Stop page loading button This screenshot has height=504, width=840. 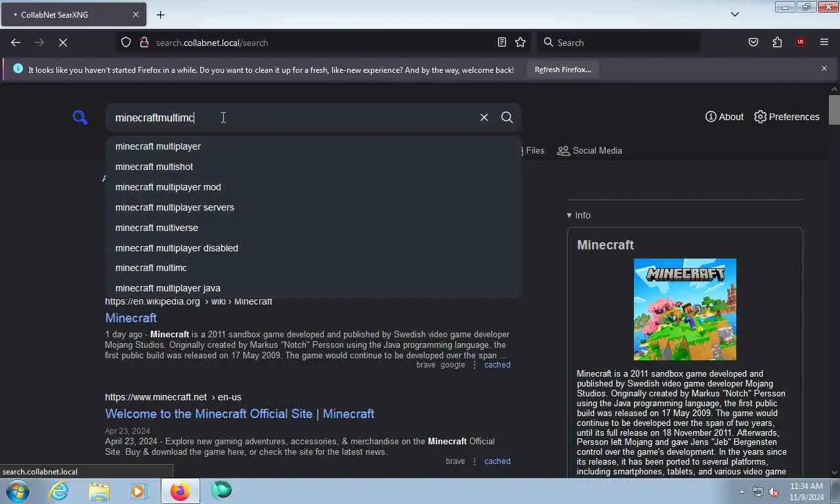pos(63,43)
